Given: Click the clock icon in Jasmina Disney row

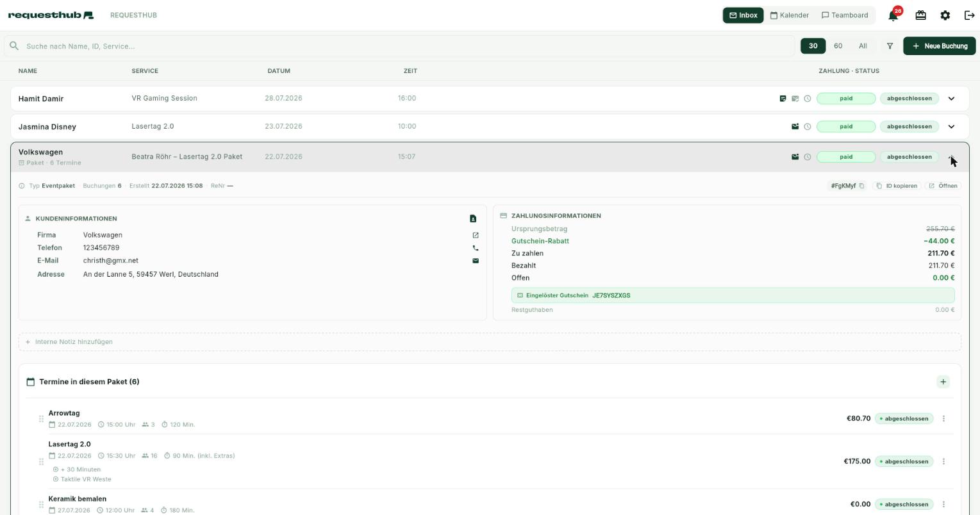Looking at the screenshot, I should click(x=808, y=127).
